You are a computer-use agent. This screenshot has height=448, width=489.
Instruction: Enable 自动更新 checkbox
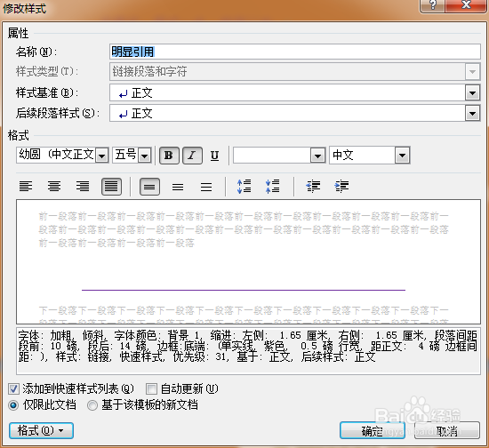(151, 388)
